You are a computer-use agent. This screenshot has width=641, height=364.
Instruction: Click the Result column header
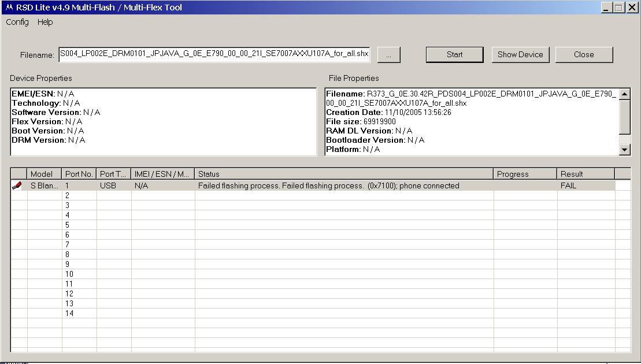point(586,174)
